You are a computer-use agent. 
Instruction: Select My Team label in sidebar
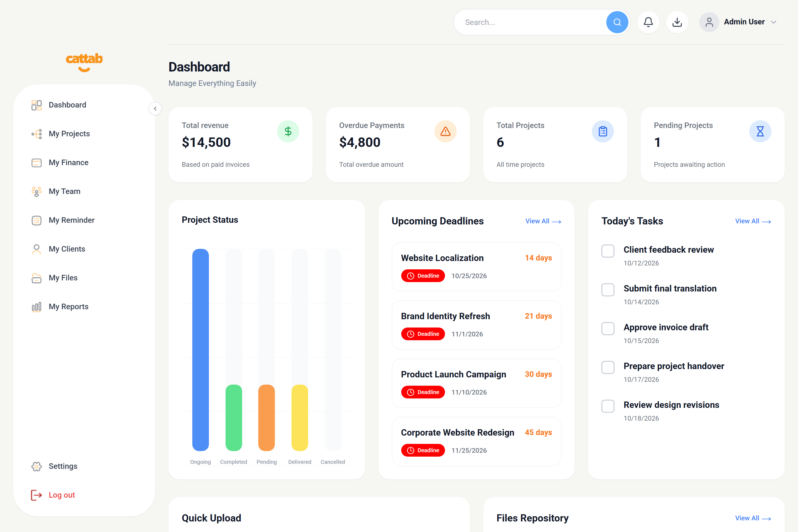(65, 191)
